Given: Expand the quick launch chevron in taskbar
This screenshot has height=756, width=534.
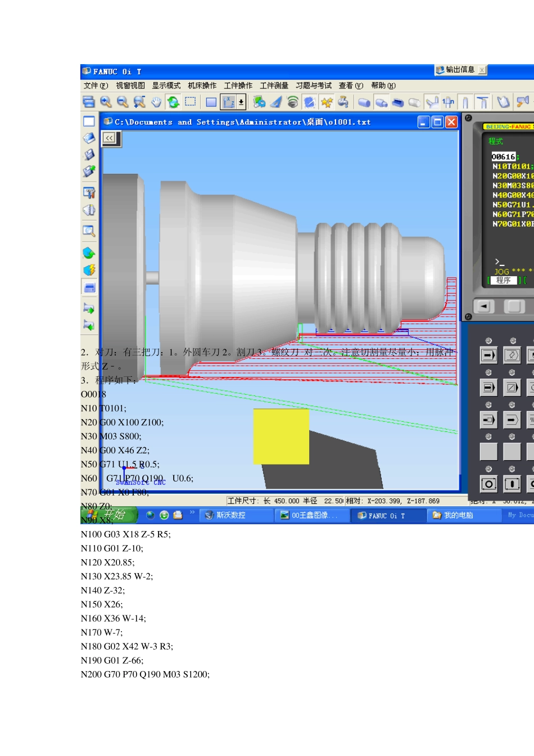Looking at the screenshot, I should [x=192, y=512].
